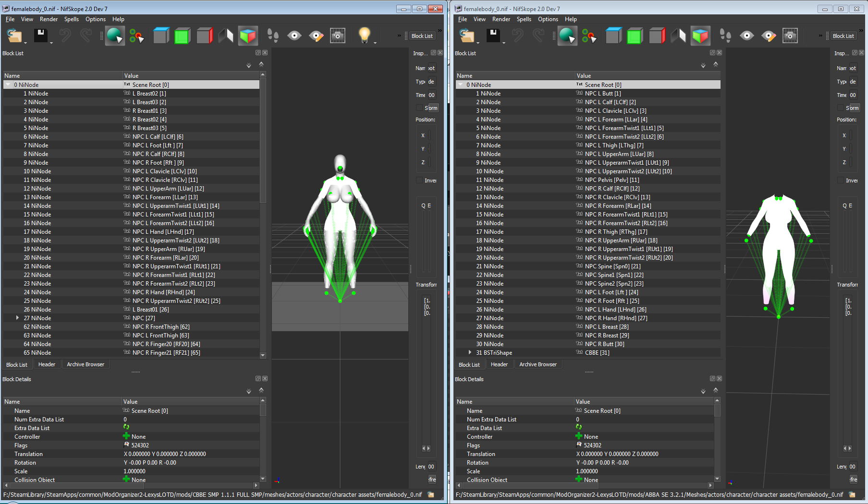The image size is (868, 504).
Task: Open the light bulb dropdown arrow
Action: tap(375, 43)
